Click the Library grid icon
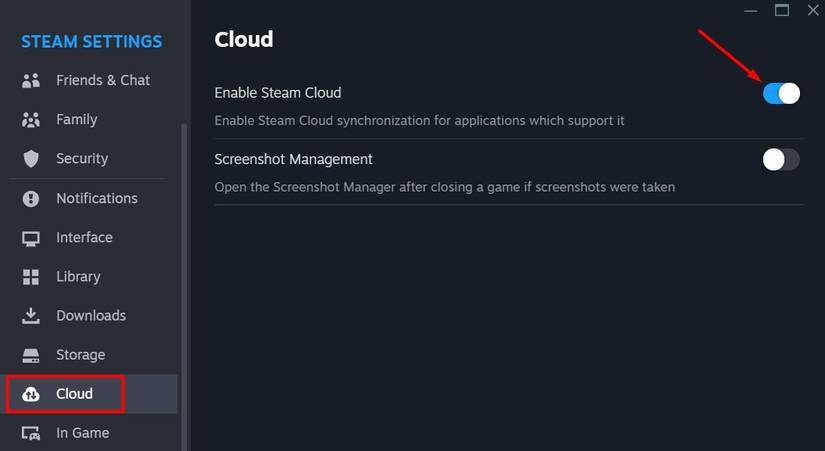This screenshot has width=825, height=451. pyautogui.click(x=31, y=277)
